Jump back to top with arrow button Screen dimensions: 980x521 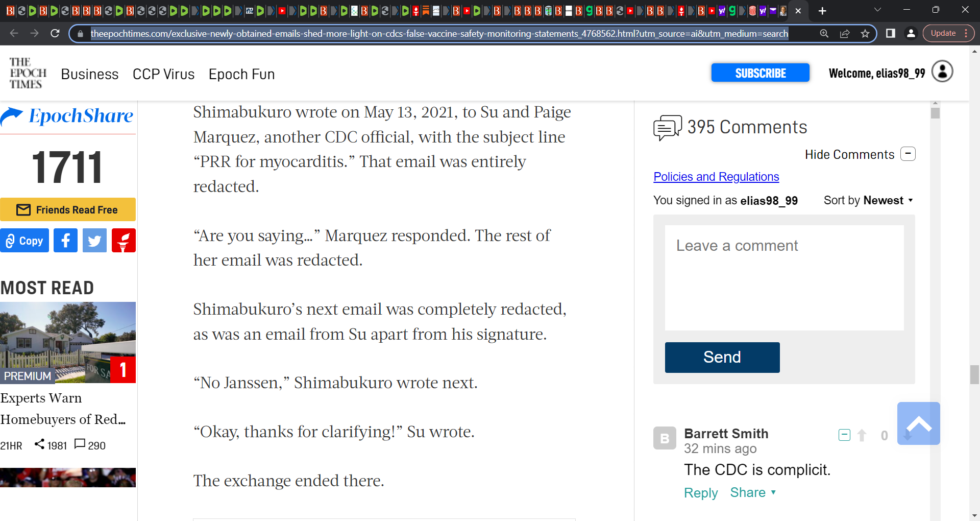click(x=919, y=423)
